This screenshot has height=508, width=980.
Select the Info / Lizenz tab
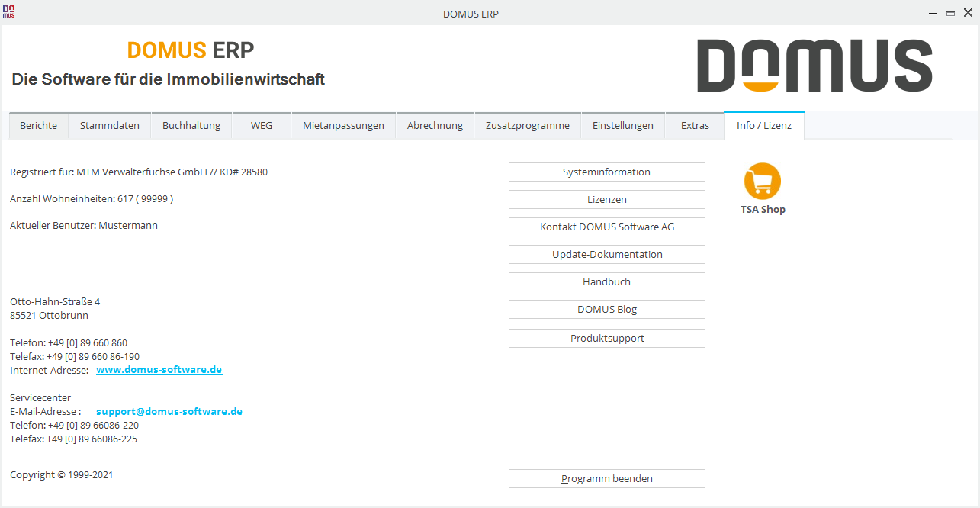click(x=764, y=125)
